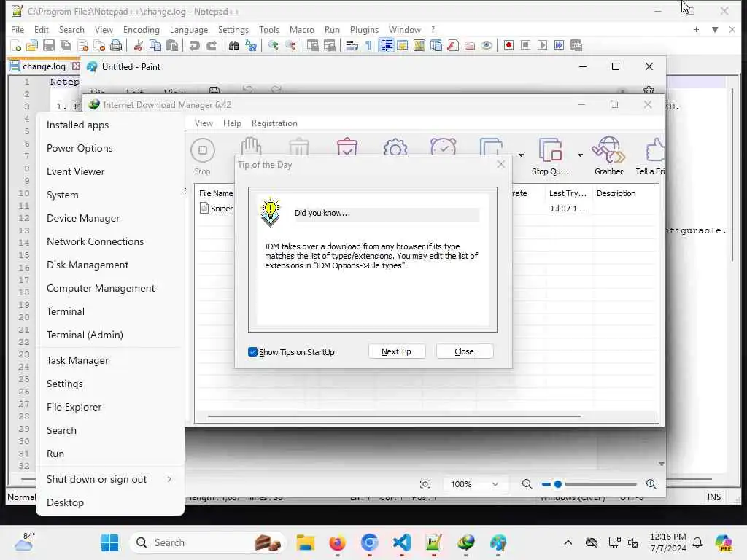Open dropdown arrow next to Stop Queue
The image size is (747, 560).
pos(580,155)
